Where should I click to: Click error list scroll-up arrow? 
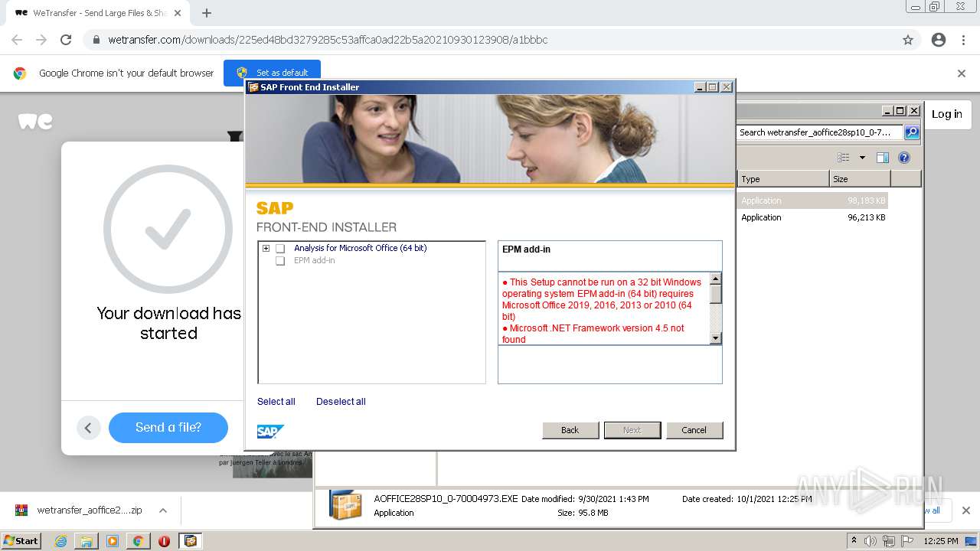(x=716, y=279)
